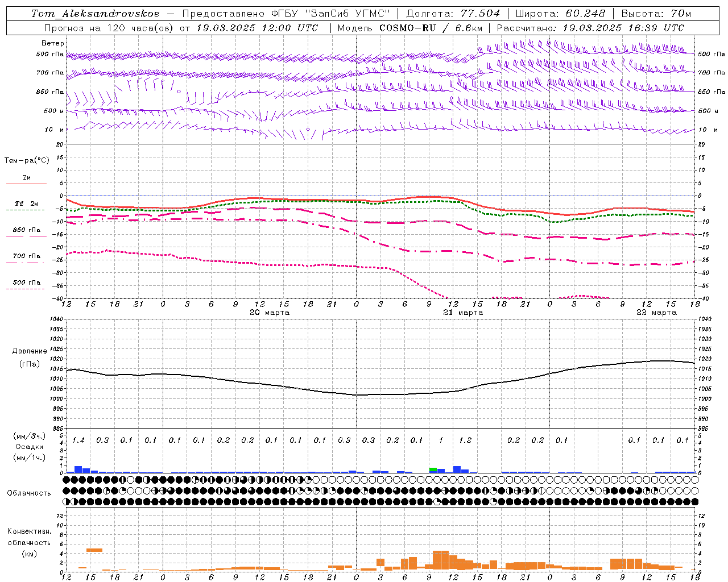Click the "Ветер" wind panel label
The image size is (728, 582).
click(53, 43)
